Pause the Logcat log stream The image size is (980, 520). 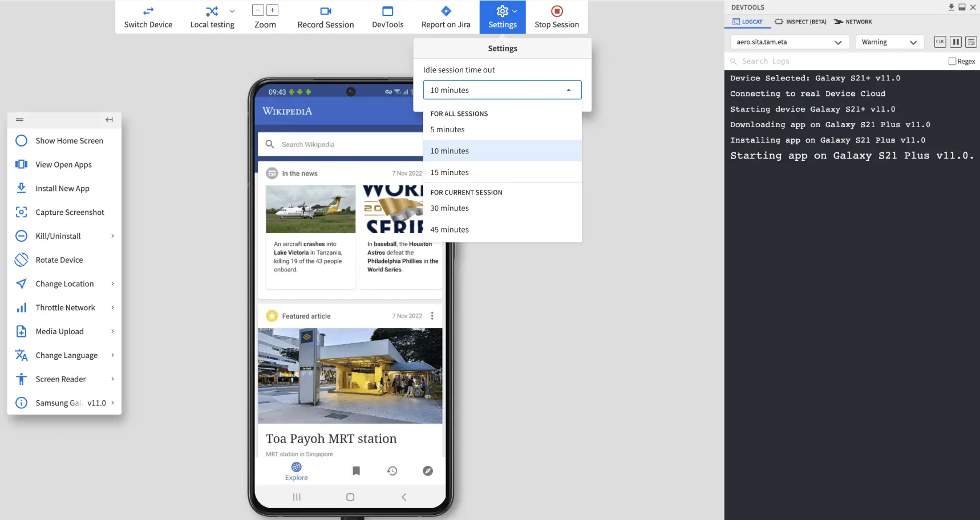coord(955,42)
